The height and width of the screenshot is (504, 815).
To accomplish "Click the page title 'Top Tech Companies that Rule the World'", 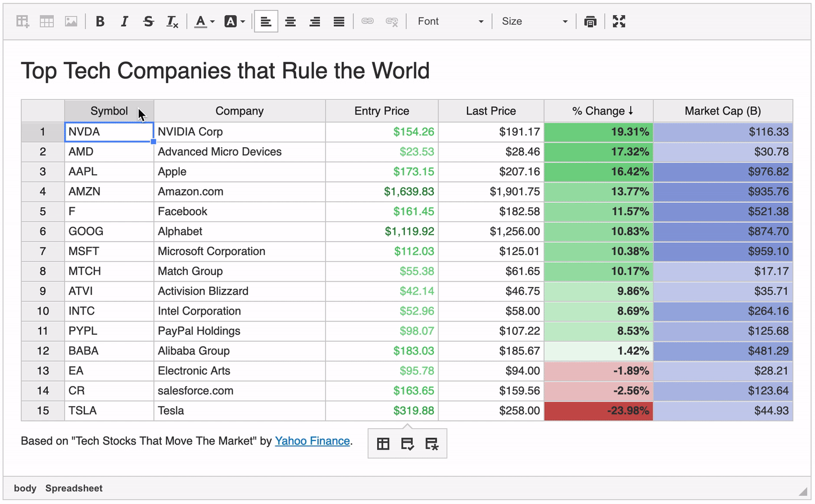I will click(x=225, y=71).
